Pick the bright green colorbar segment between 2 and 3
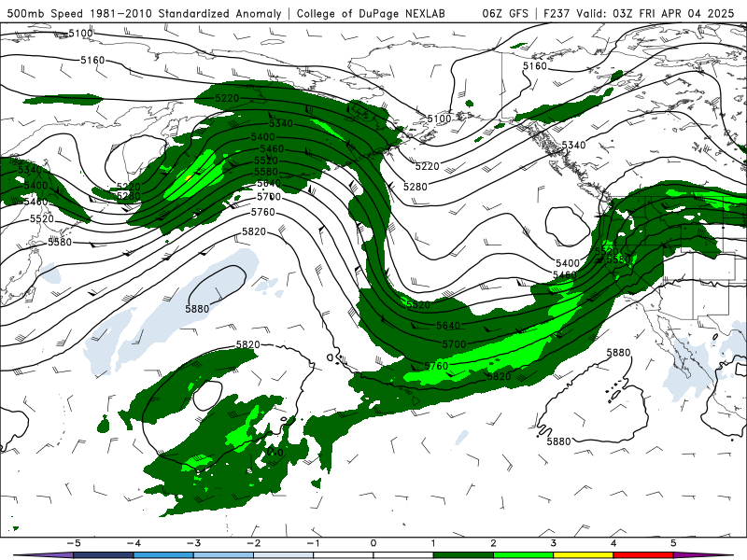Viewport: 747px width, 560px height. pos(524,555)
